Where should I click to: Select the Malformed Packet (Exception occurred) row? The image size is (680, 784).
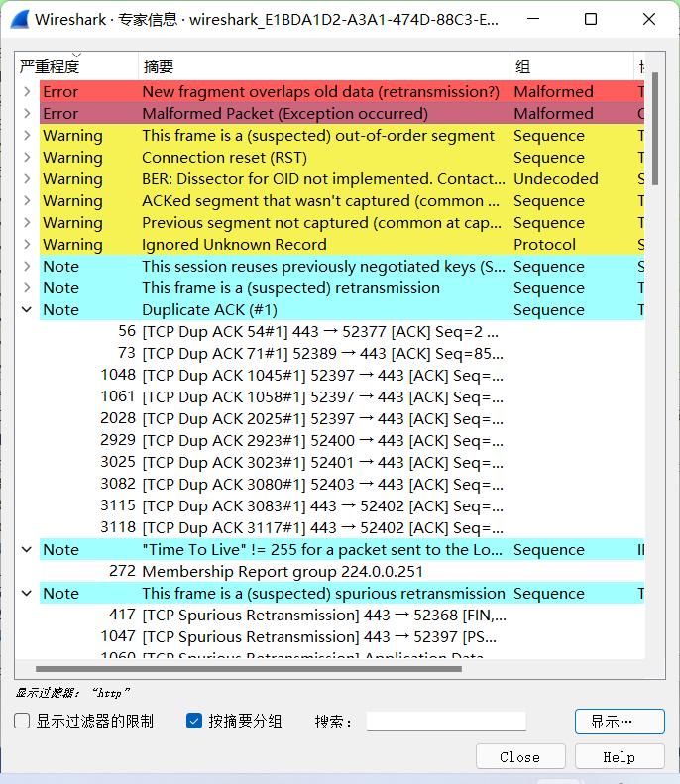pyautogui.click(x=342, y=114)
